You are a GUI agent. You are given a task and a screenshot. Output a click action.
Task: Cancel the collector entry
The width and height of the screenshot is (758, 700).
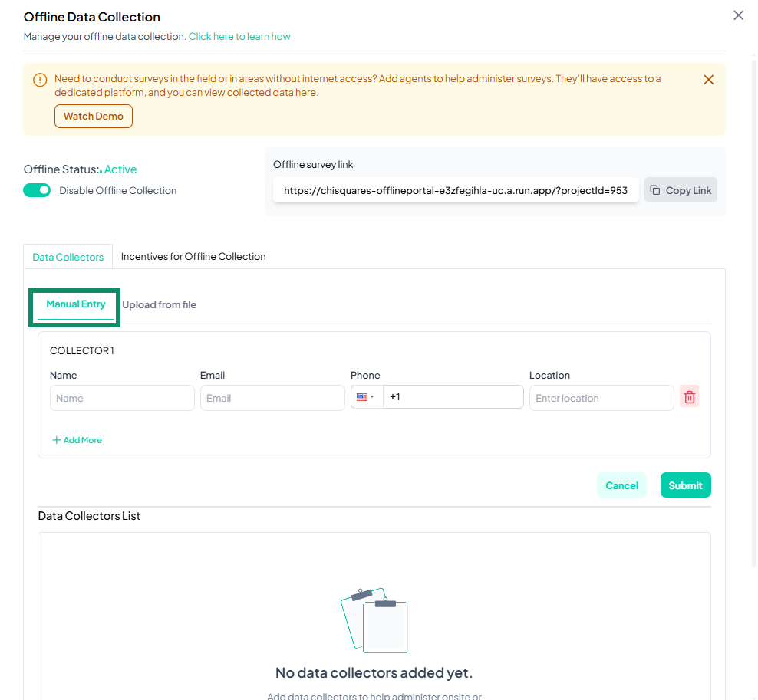pos(621,485)
